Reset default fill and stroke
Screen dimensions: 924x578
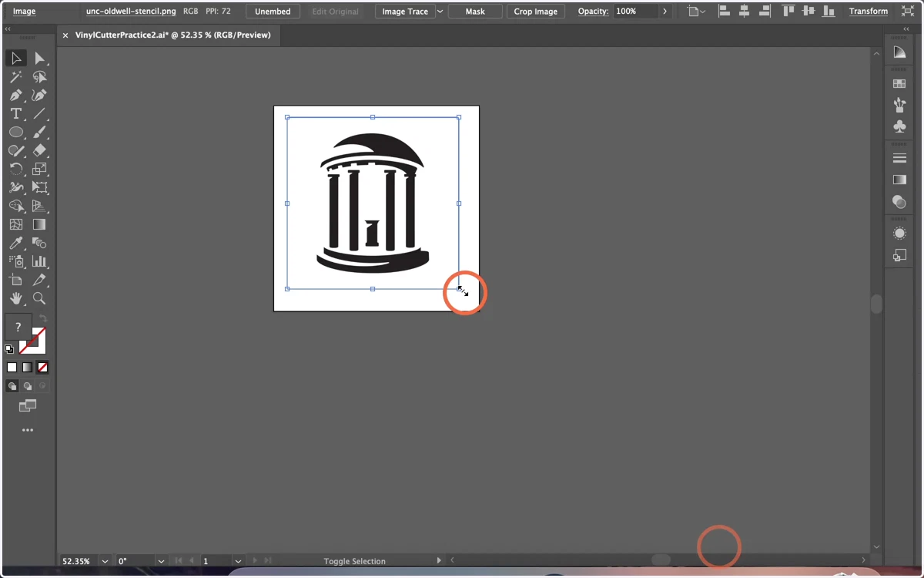click(x=9, y=349)
